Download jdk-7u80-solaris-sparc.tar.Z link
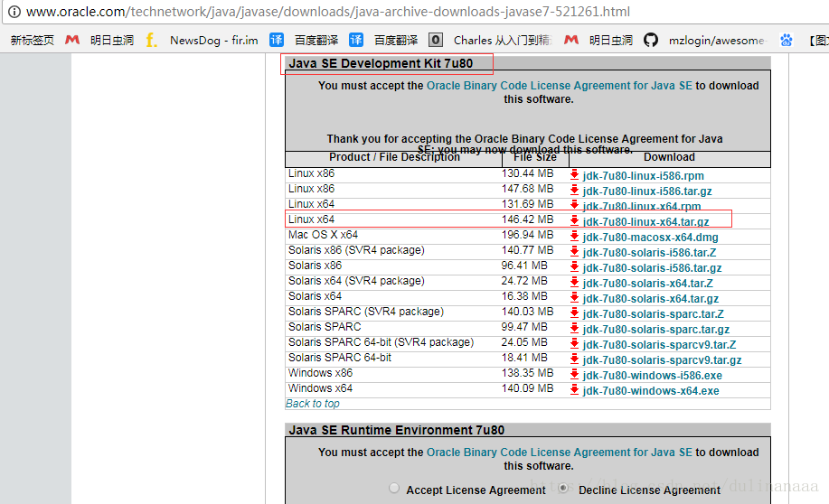829x504 pixels. [x=654, y=313]
